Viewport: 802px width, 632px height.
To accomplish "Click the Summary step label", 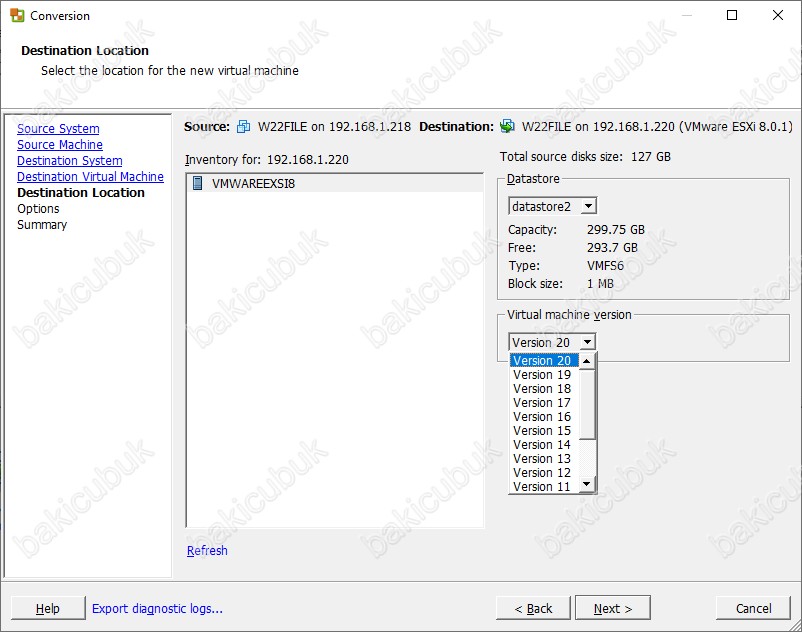I will [x=42, y=224].
